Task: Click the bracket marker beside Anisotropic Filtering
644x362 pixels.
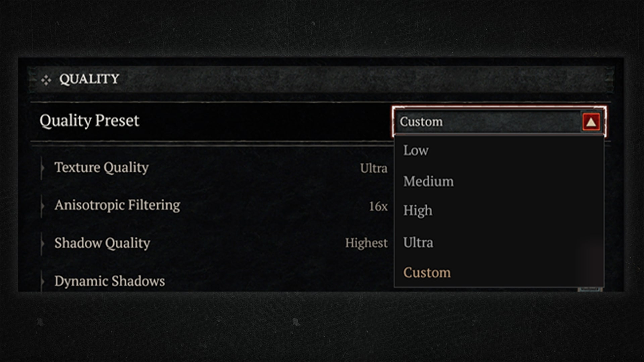Action: tap(42, 205)
